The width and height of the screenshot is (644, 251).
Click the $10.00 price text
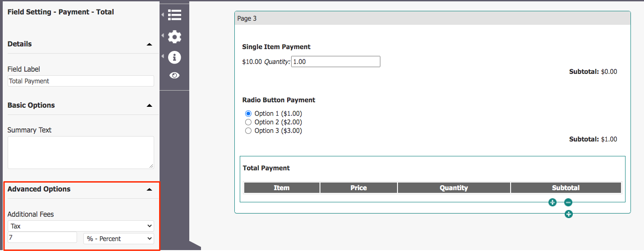(x=252, y=62)
